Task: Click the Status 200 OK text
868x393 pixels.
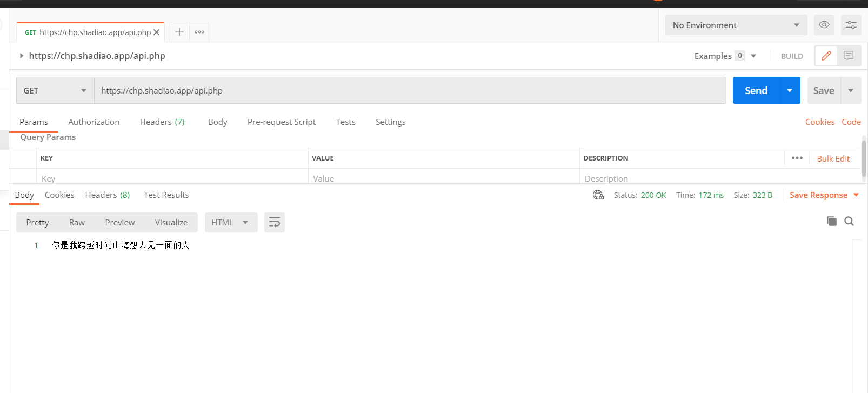Action: [640, 195]
